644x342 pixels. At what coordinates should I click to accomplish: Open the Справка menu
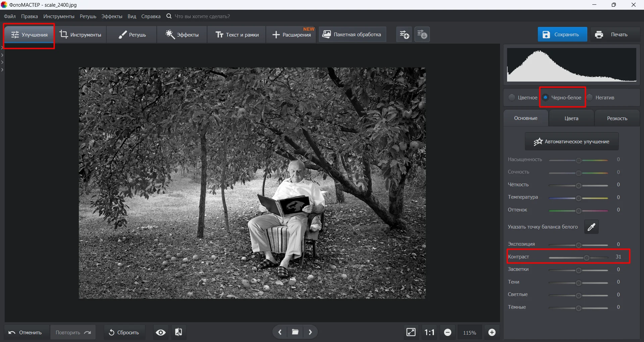tap(151, 16)
